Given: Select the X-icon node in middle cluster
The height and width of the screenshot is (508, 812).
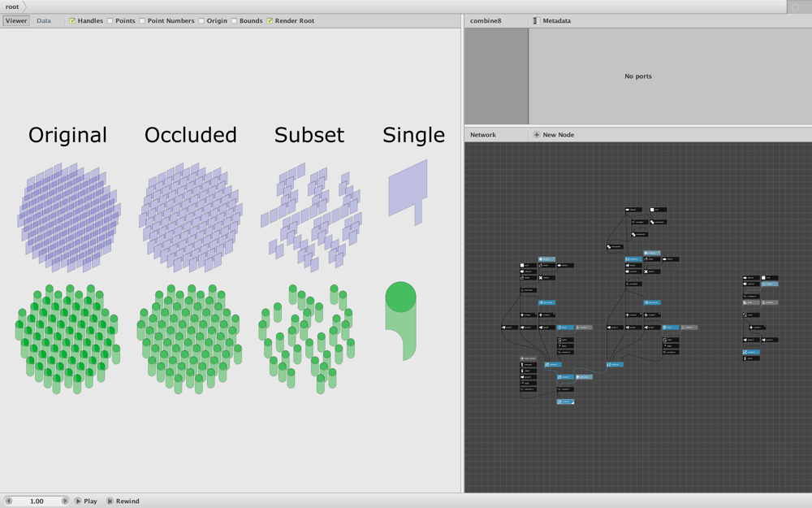Looking at the screenshot, I should 653,271.
